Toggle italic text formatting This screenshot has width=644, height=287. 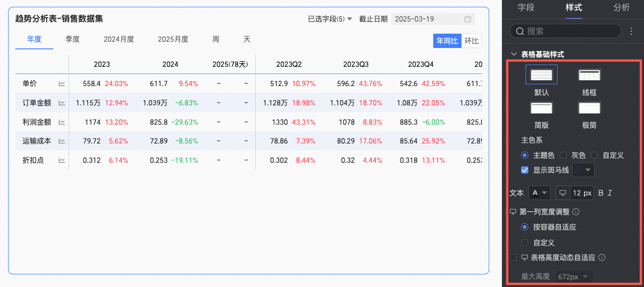[x=610, y=193]
